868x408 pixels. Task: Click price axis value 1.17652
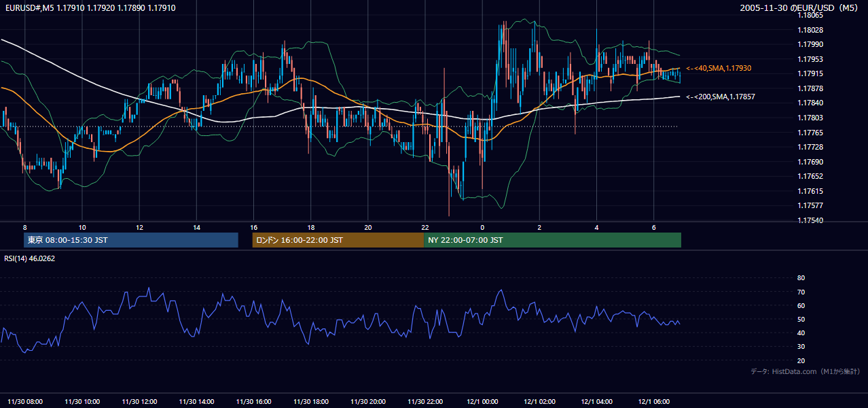(x=812, y=176)
